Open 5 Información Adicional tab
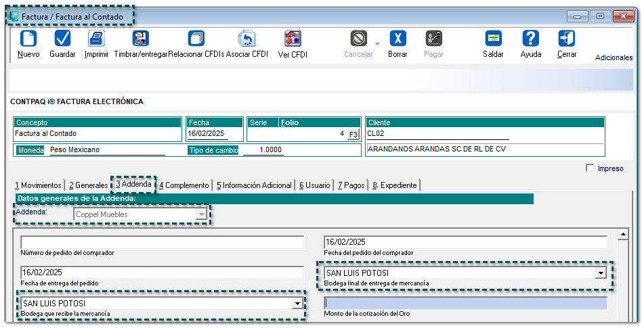Viewport: 644px width, 328px height. click(254, 185)
